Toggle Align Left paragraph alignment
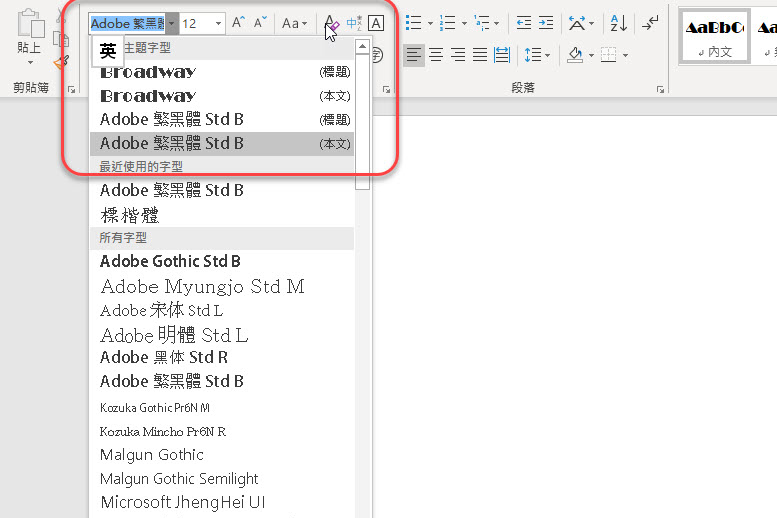This screenshot has width=777, height=518. [414, 55]
